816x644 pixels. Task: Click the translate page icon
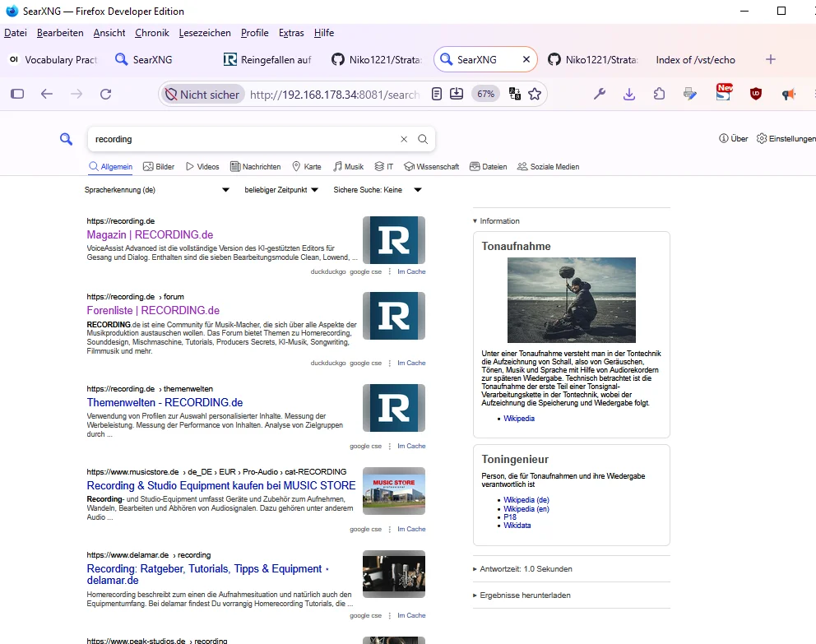point(515,94)
